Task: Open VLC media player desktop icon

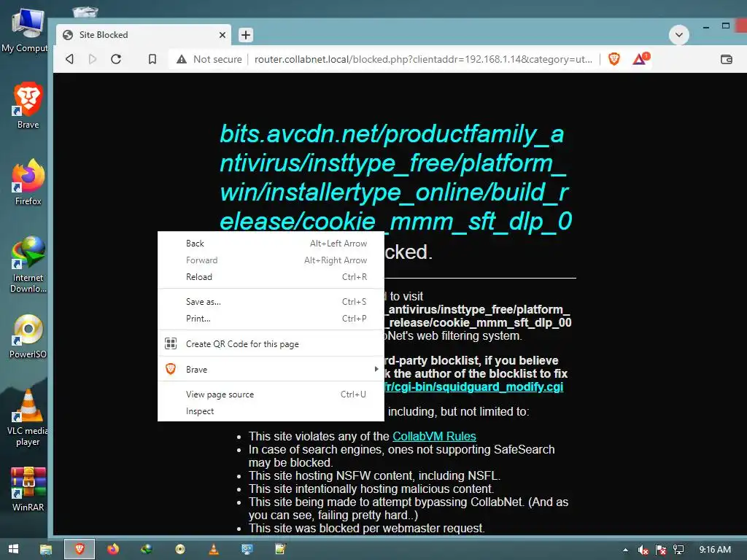Action: [28, 418]
